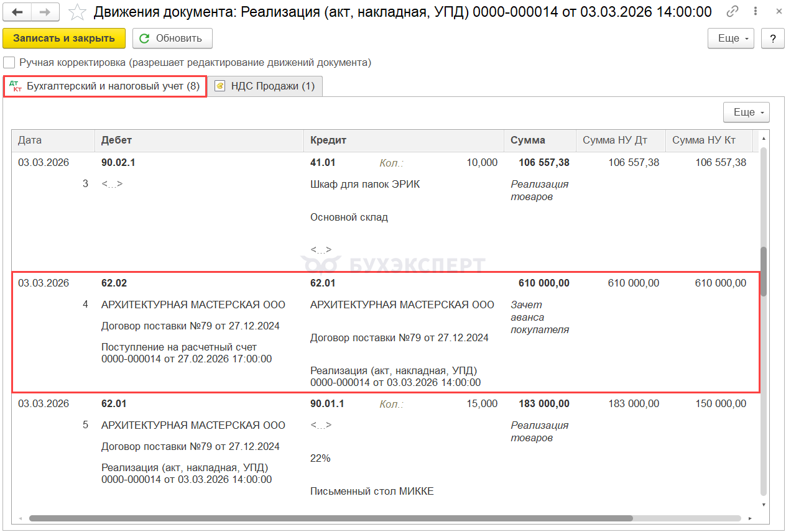The width and height of the screenshot is (786, 532).
Task: Select the amount 183 000,00 in Сумма column
Action: click(543, 403)
